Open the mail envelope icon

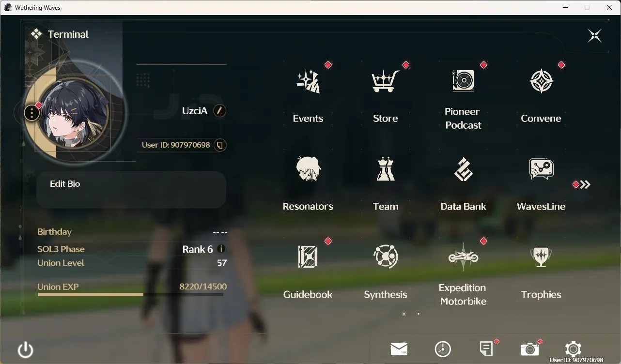point(399,349)
